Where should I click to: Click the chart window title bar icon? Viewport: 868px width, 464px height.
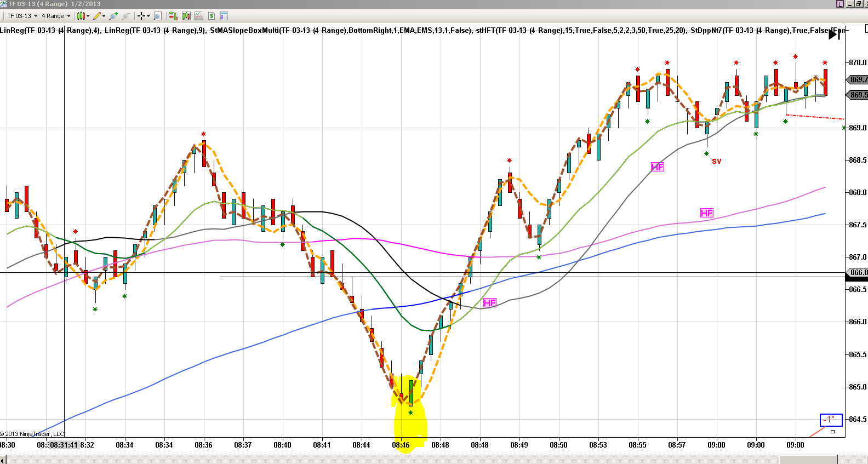tap(4, 4)
